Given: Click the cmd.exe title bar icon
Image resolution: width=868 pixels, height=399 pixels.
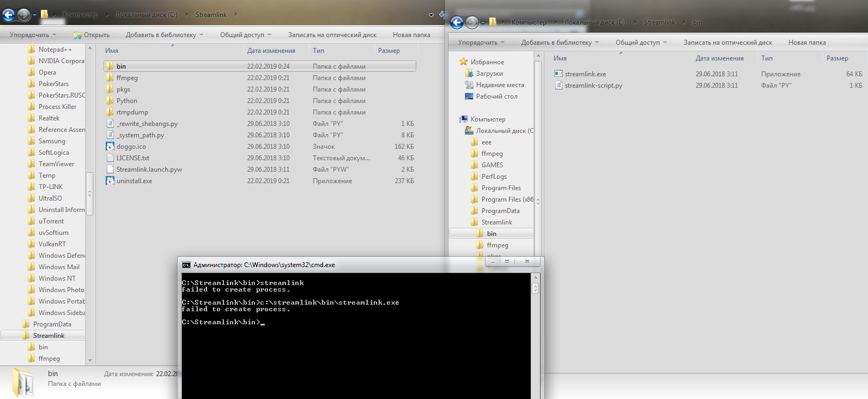Looking at the screenshot, I should pyautogui.click(x=186, y=265).
